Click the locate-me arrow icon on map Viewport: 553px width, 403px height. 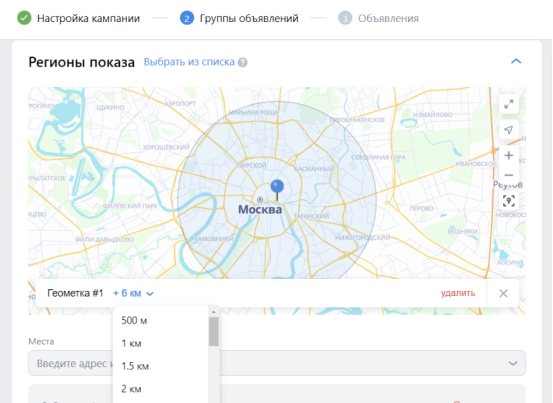point(509,130)
